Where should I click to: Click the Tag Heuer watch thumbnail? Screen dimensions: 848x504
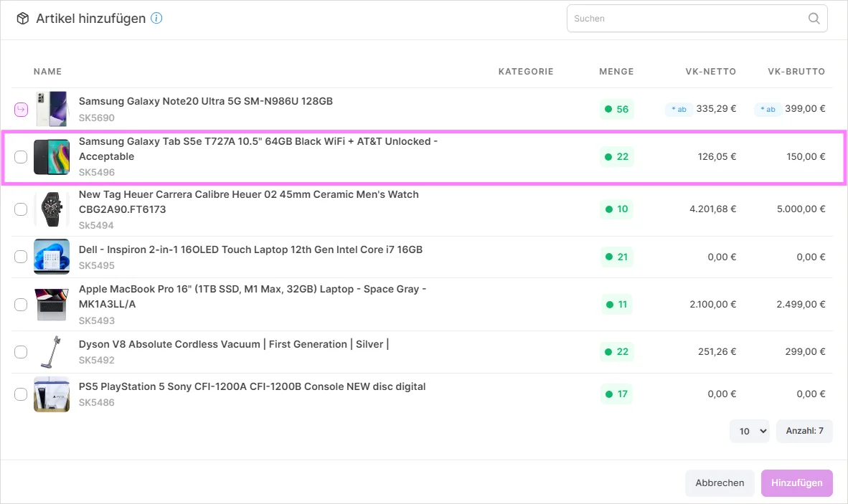[52, 209]
